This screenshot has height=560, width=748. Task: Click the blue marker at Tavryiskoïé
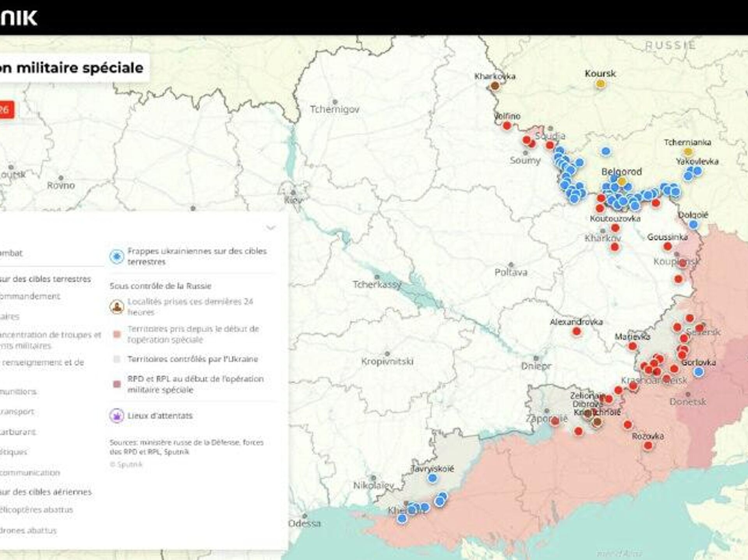432,478
